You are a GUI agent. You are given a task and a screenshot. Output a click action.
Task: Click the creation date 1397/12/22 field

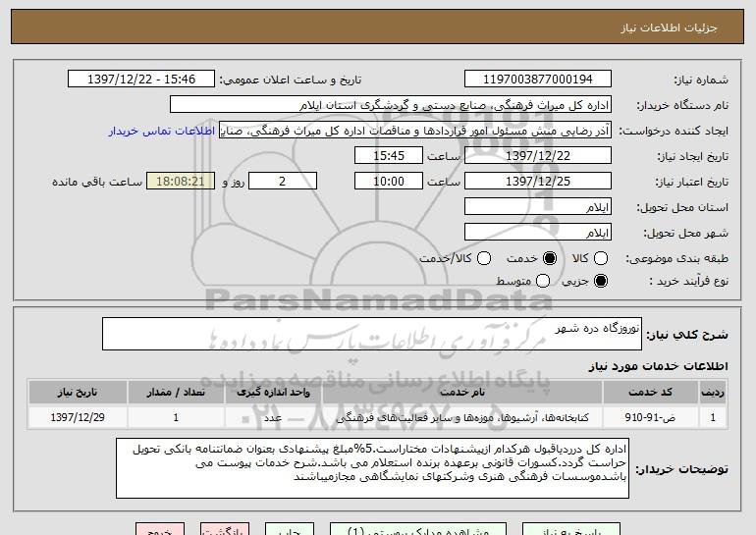click(538, 156)
